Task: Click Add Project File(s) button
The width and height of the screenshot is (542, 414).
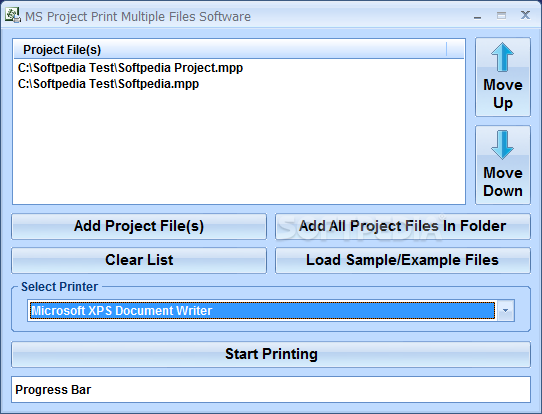Action: pyautogui.click(x=139, y=226)
